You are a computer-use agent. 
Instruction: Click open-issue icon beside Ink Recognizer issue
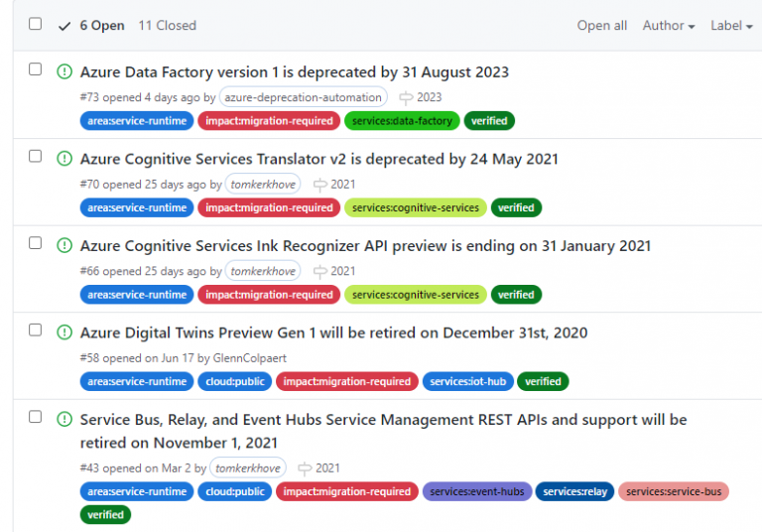coord(64,245)
